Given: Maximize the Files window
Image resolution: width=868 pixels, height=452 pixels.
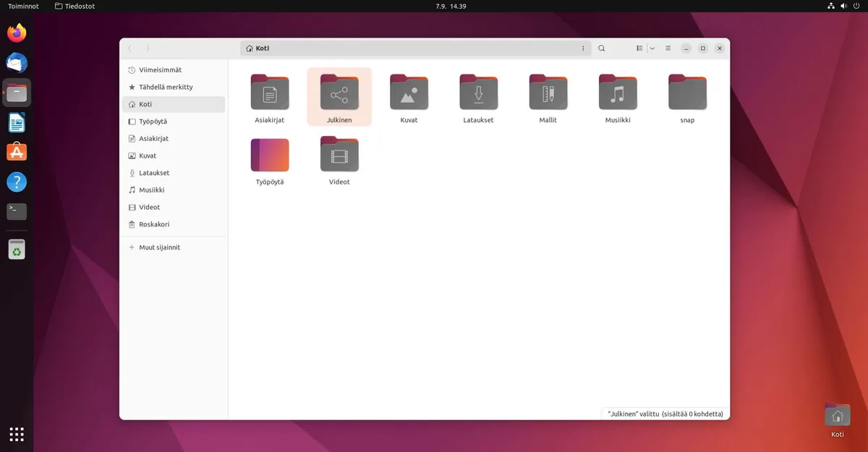Looking at the screenshot, I should click(702, 48).
